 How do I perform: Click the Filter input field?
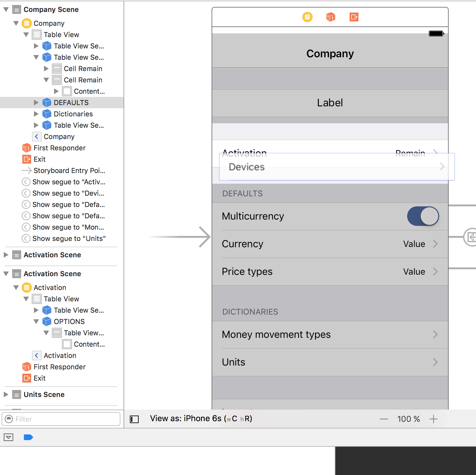pyautogui.click(x=61, y=419)
